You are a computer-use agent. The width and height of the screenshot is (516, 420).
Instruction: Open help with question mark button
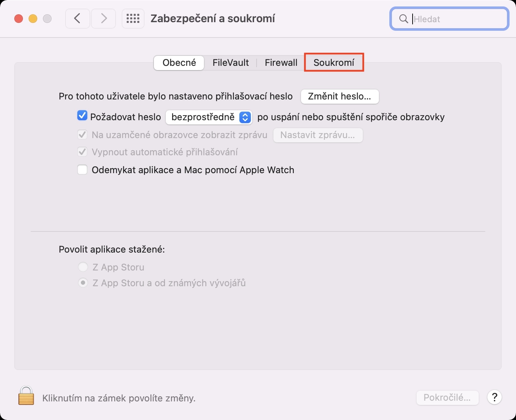tap(495, 397)
